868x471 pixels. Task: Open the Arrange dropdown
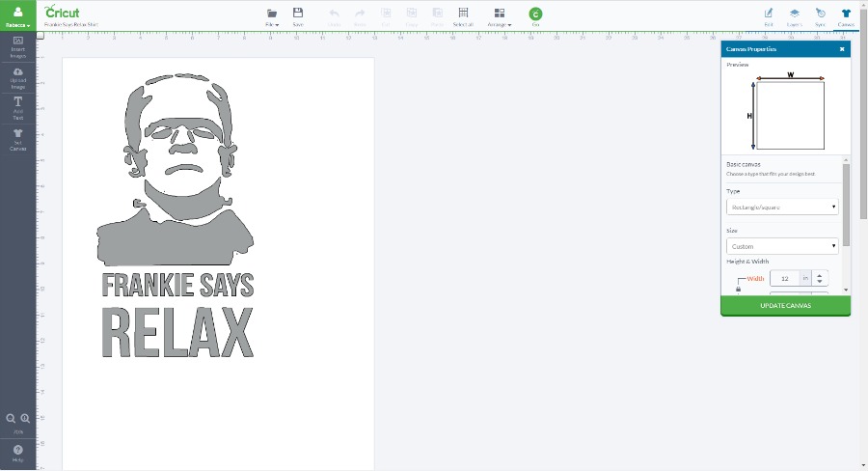(x=500, y=17)
